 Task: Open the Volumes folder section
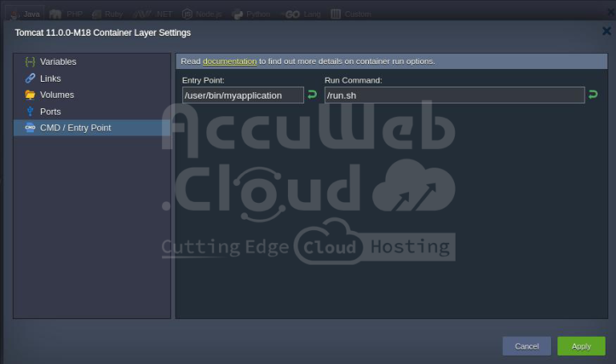point(56,95)
